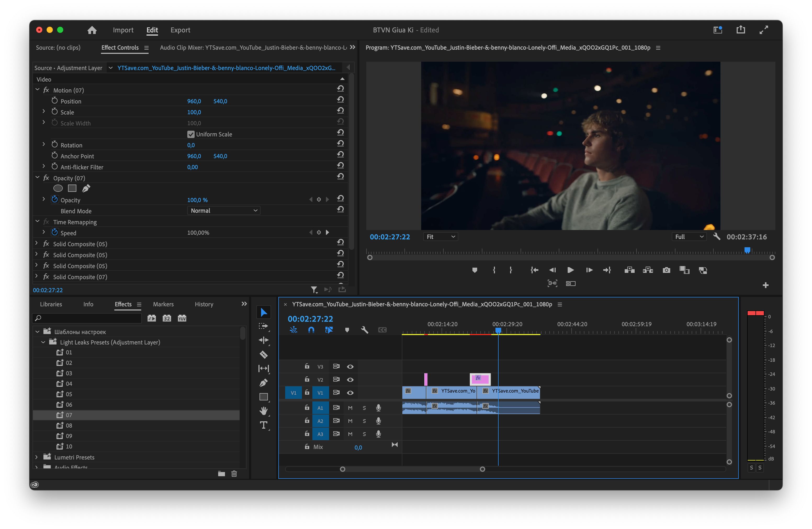
Task: Select the Type tool
Action: click(263, 425)
